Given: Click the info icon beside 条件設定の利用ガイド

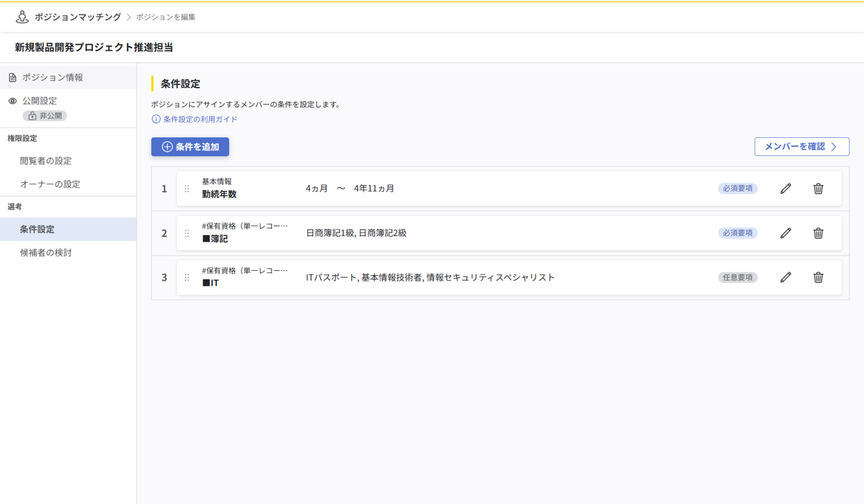Looking at the screenshot, I should (x=156, y=119).
